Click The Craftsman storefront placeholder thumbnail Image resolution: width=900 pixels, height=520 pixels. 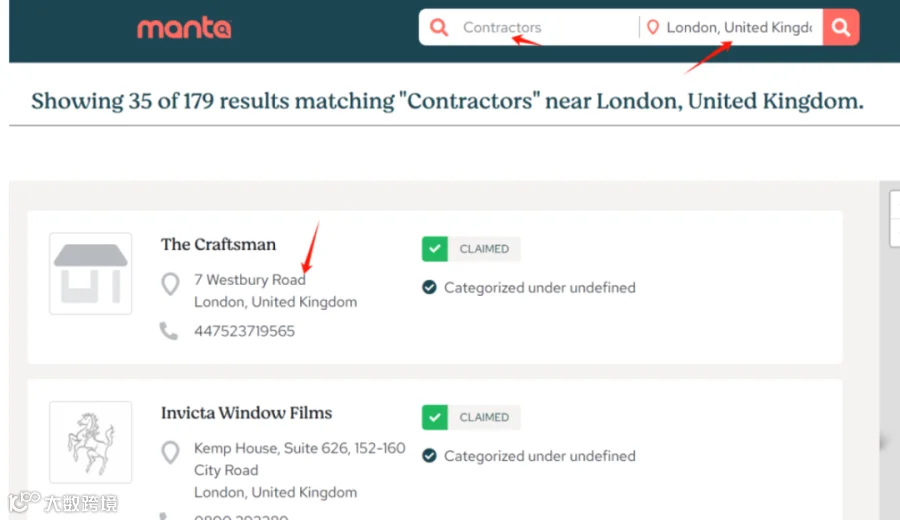coord(91,273)
